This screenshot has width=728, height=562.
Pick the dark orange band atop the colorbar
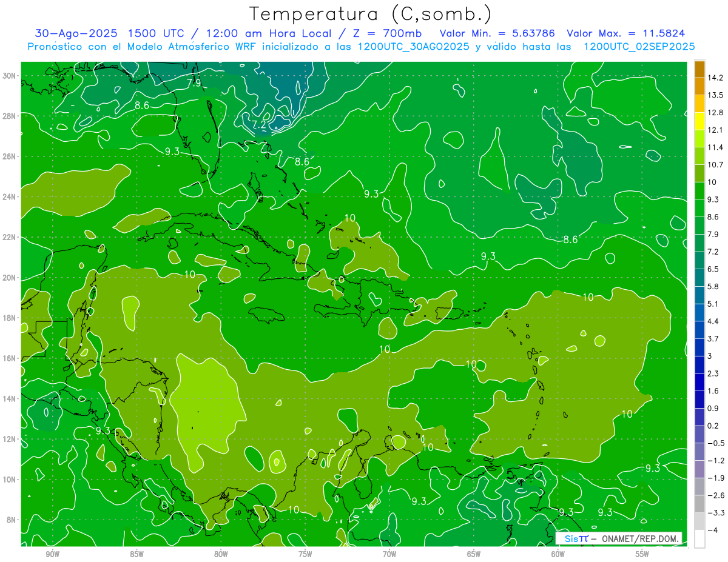tap(699, 69)
